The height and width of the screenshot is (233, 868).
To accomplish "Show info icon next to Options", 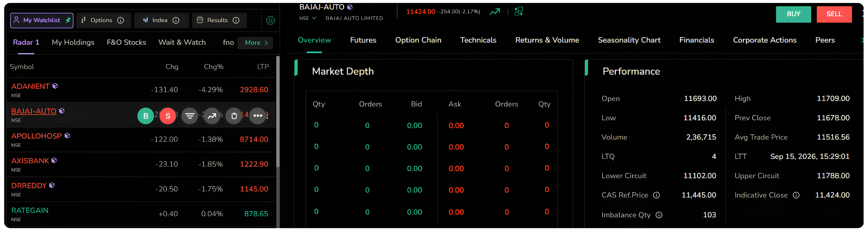I will [x=120, y=20].
